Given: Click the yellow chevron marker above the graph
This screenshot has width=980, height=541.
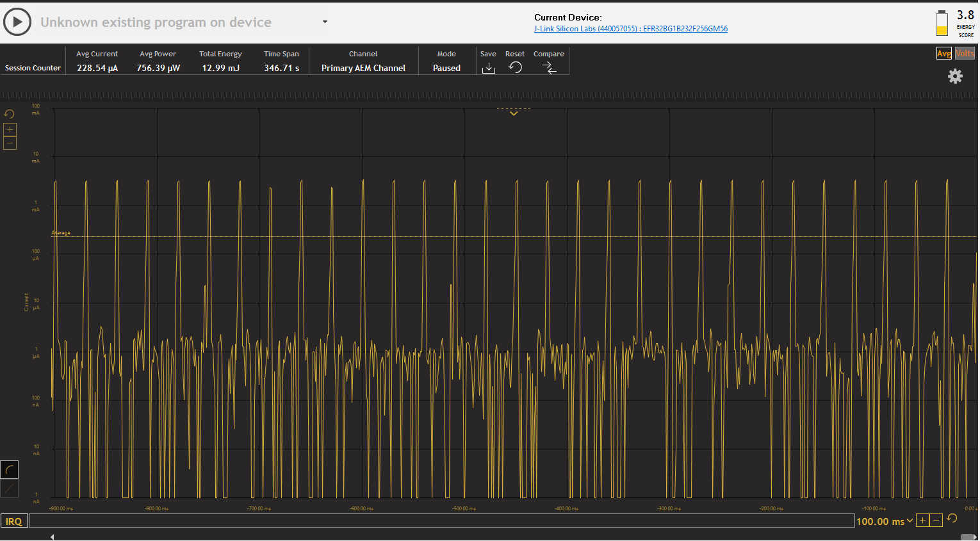Looking at the screenshot, I should [x=513, y=113].
